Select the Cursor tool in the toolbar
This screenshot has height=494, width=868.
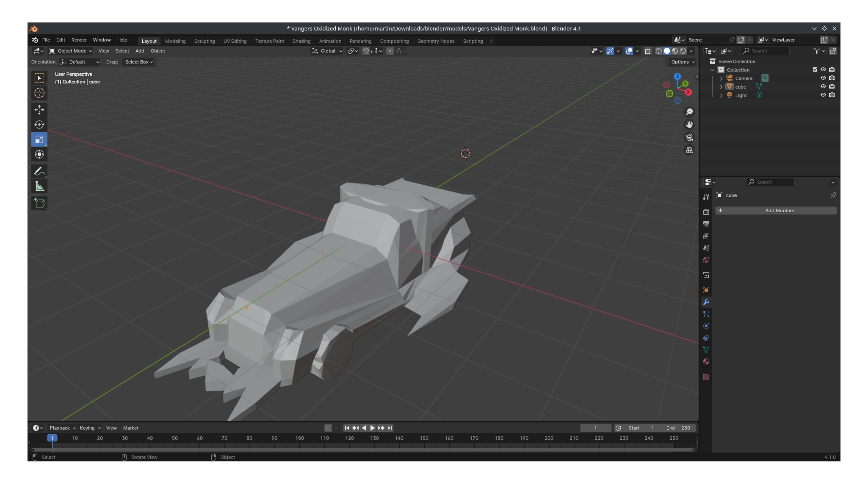pos(39,93)
